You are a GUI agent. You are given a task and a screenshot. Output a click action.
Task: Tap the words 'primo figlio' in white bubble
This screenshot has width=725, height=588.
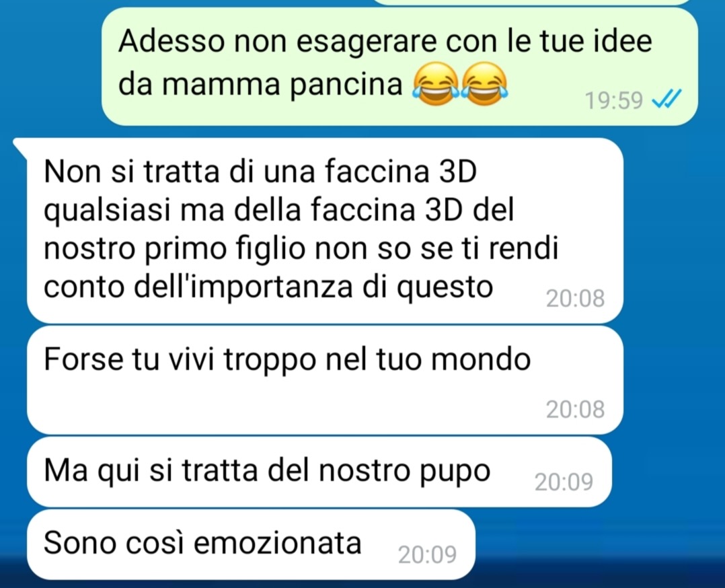(x=225, y=249)
